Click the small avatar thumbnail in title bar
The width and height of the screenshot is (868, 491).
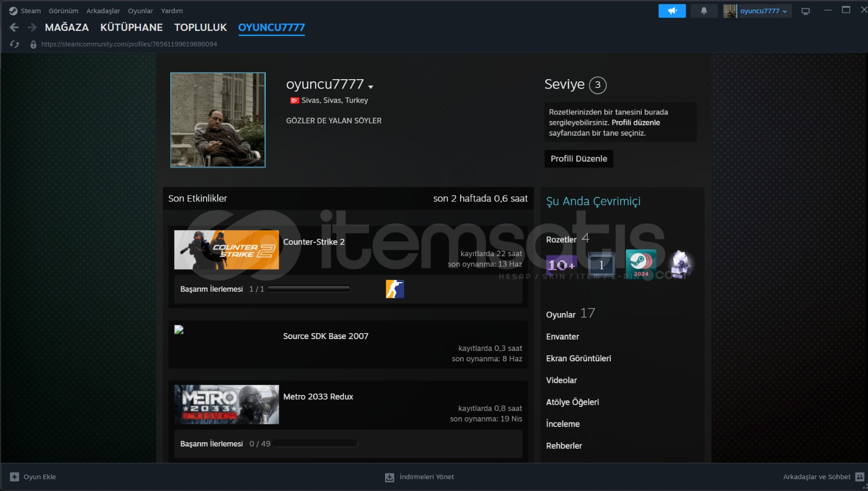pyautogui.click(x=730, y=11)
